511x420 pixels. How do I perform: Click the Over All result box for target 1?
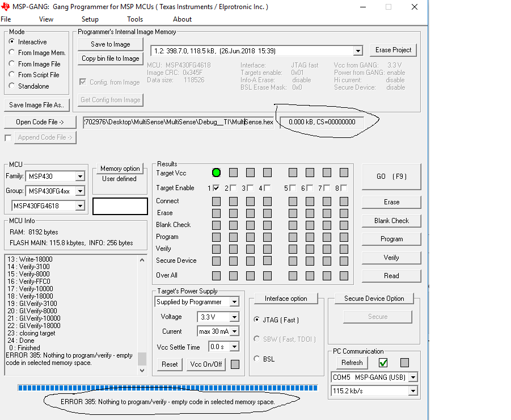[216, 275]
